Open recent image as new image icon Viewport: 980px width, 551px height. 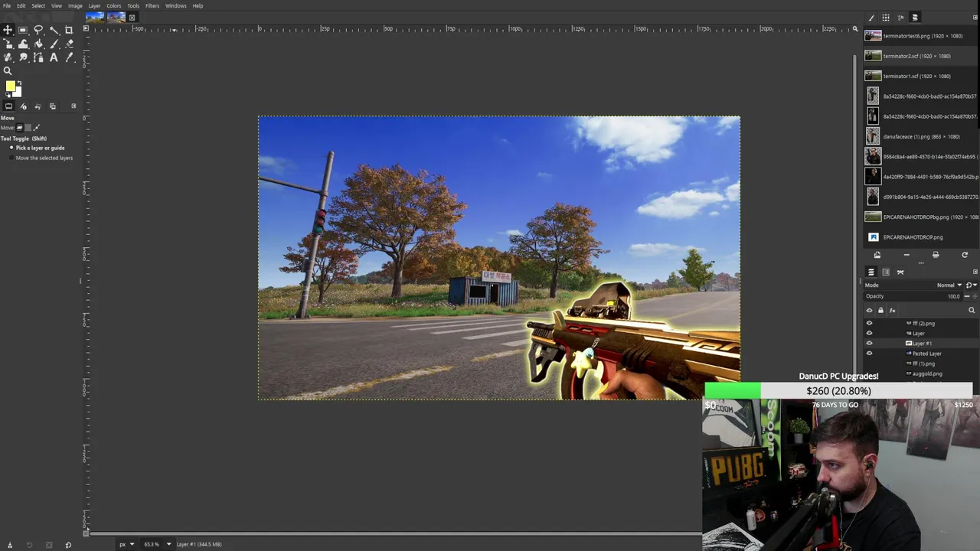click(877, 255)
